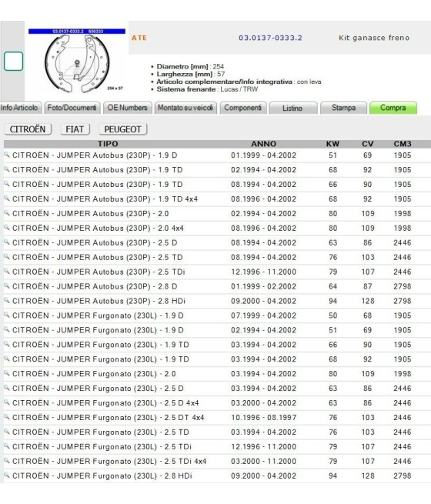This screenshot has width=431, height=504.
Task: Click magnifier icon for Furgonato 2.5 TDi 4x4 row
Action: pos(7,461)
